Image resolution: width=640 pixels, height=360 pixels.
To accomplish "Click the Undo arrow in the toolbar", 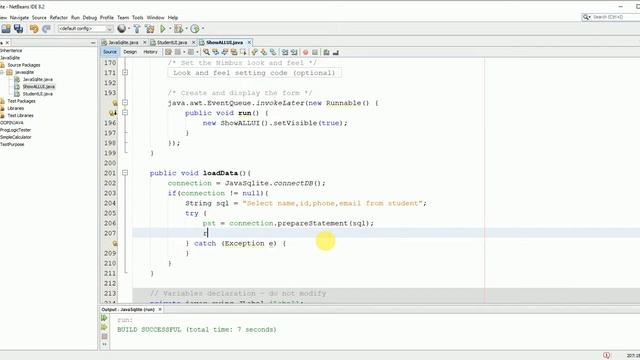I will (34, 29).
